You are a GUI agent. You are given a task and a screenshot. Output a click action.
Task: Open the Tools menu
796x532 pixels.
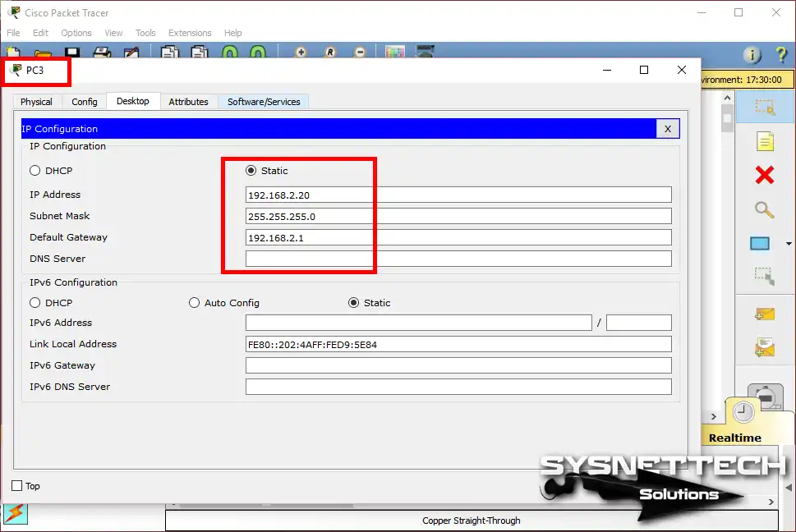click(145, 33)
